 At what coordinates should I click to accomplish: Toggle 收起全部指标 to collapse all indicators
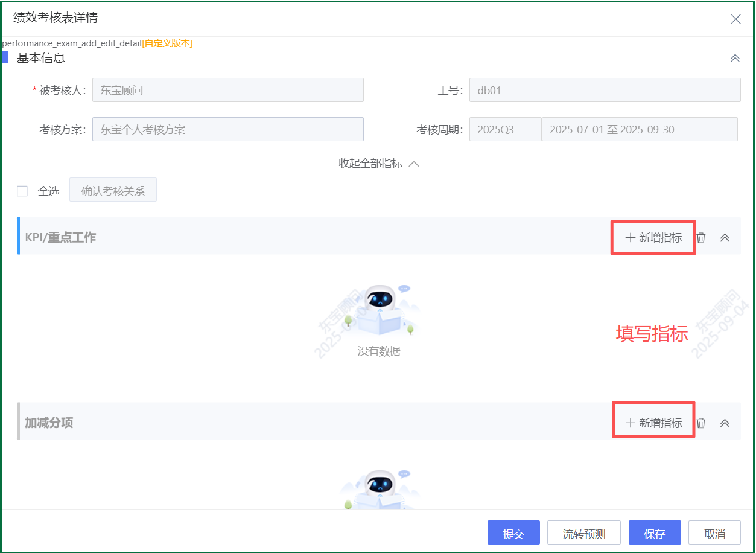378,164
